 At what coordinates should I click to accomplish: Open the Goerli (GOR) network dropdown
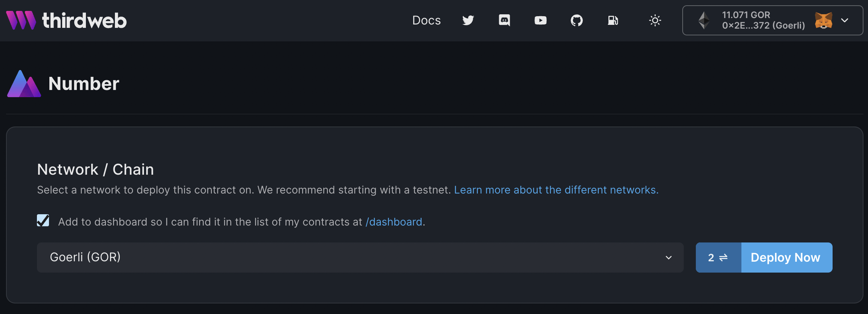(x=360, y=258)
